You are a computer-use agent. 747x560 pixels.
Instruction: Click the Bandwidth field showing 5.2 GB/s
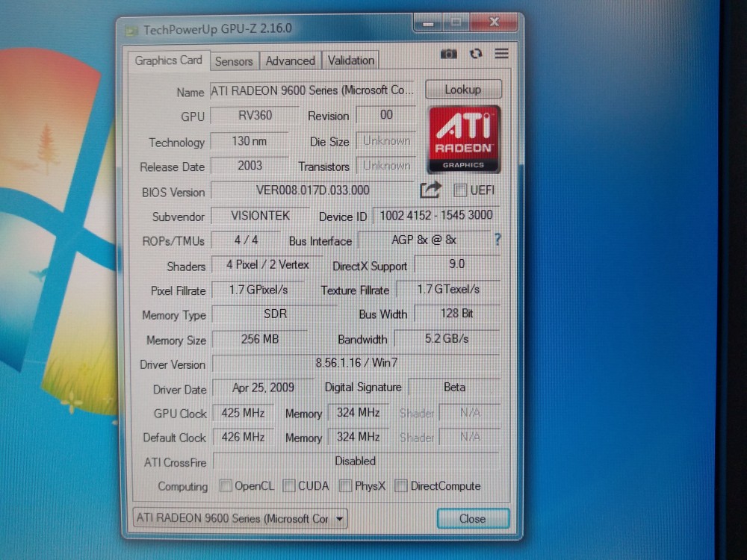point(447,338)
